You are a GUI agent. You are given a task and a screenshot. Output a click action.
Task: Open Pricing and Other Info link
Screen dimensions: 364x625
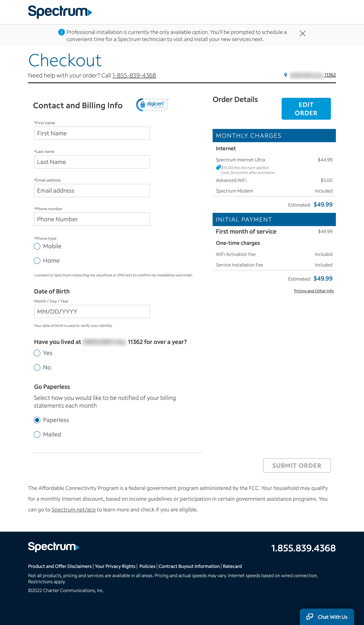tap(314, 291)
